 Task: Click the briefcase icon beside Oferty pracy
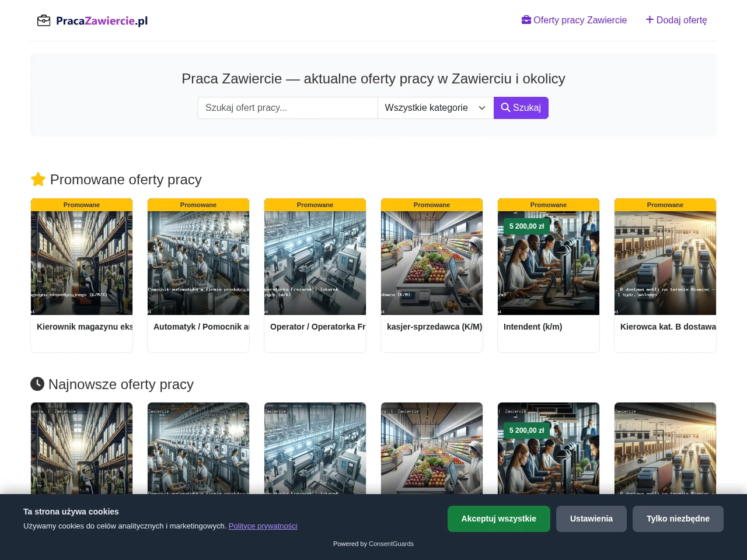click(526, 20)
